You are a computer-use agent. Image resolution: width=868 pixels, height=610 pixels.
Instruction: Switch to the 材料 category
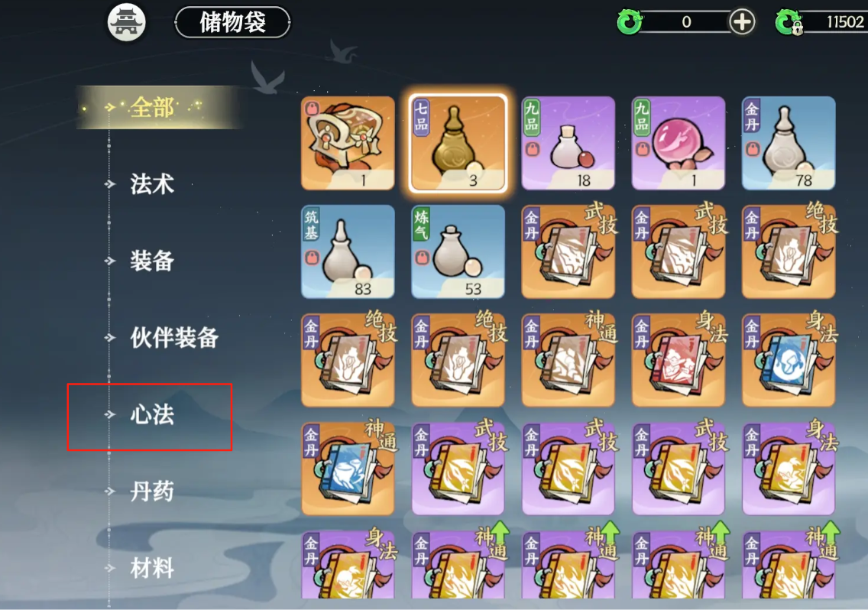coord(152,568)
